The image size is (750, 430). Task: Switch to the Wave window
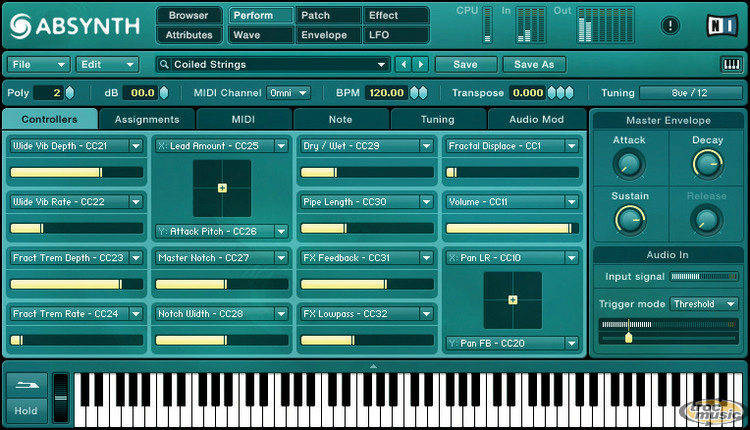pyautogui.click(x=261, y=35)
